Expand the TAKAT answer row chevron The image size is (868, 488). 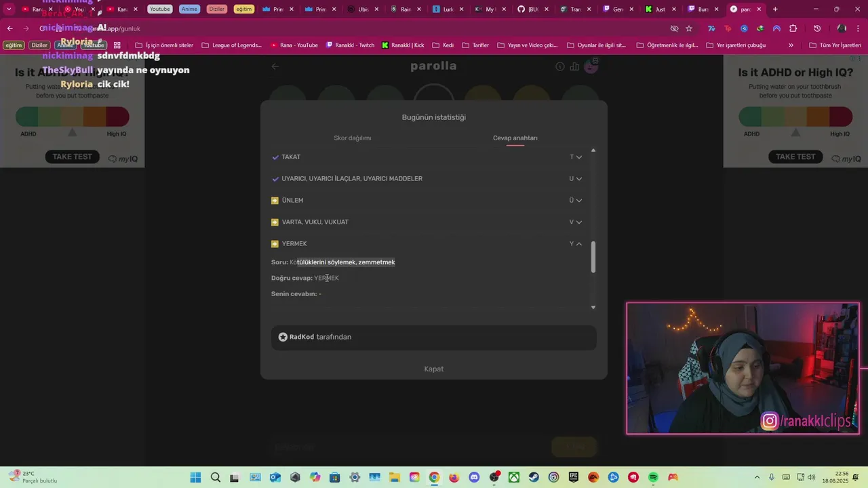(x=578, y=157)
